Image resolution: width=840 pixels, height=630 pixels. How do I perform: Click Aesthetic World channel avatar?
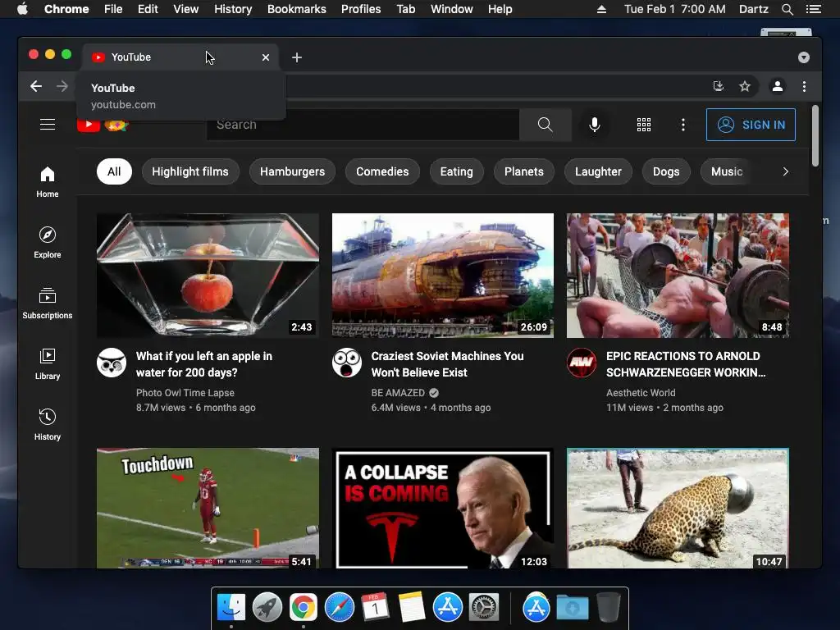(582, 363)
